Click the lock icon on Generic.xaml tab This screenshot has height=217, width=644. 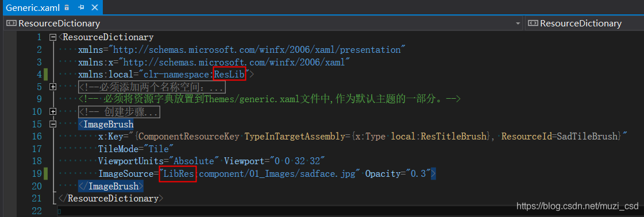[67, 7]
